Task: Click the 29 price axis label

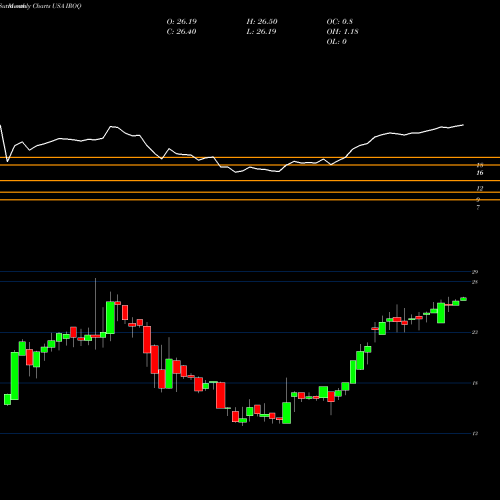Action: click(475, 272)
